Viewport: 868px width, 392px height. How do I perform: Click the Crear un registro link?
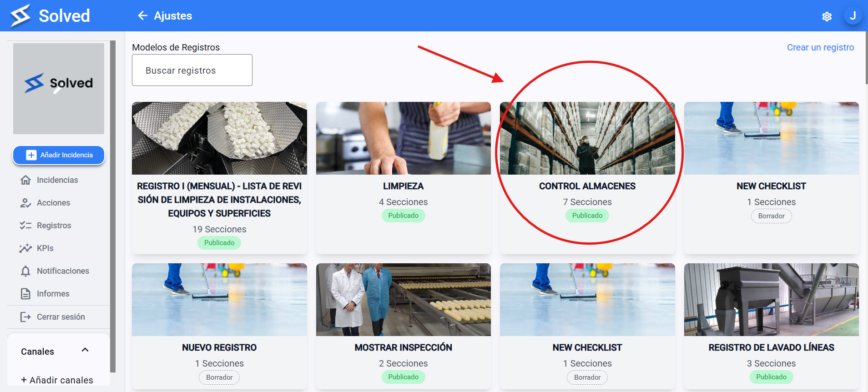pyautogui.click(x=820, y=47)
